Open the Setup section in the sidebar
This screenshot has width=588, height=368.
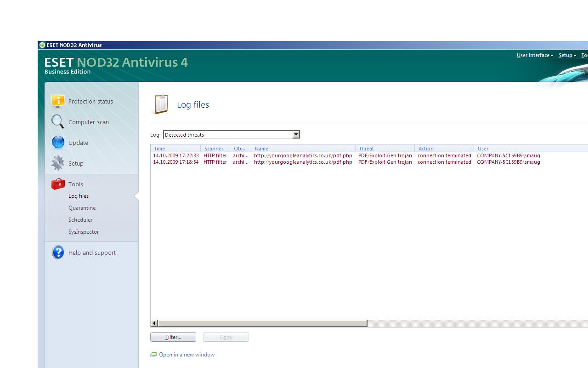(76, 163)
